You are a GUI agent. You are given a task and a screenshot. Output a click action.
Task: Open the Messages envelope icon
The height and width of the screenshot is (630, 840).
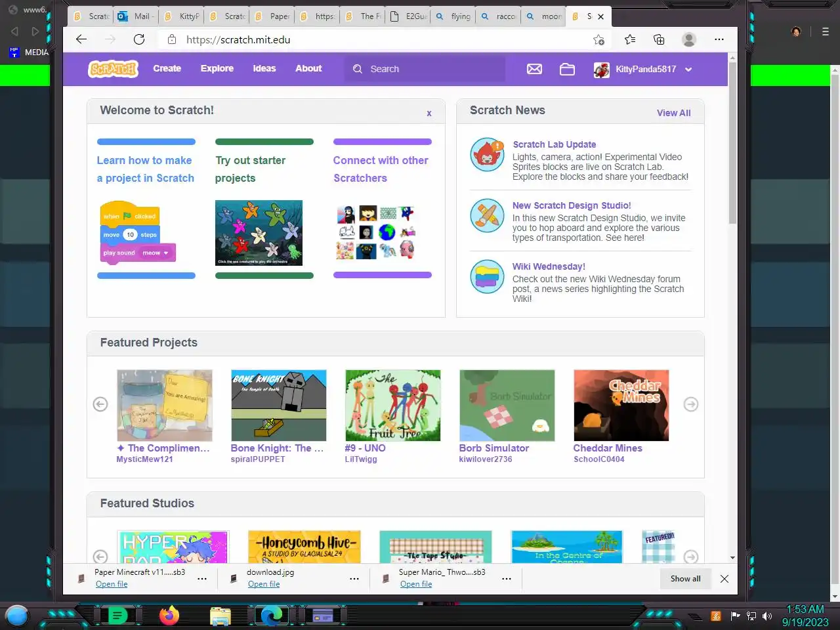pos(534,69)
